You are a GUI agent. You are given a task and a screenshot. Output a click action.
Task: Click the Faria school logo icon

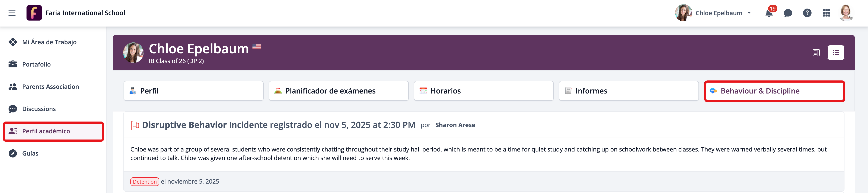pyautogui.click(x=34, y=13)
